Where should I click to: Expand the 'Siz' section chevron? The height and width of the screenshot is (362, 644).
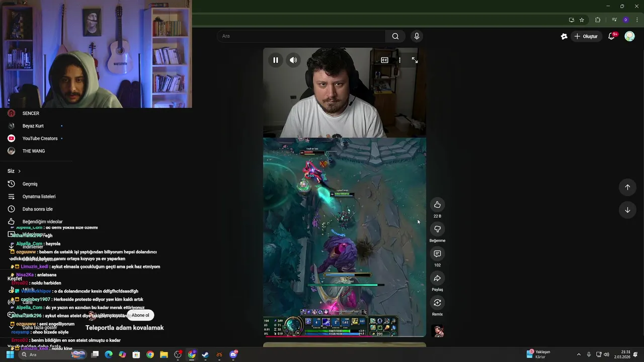click(x=19, y=171)
